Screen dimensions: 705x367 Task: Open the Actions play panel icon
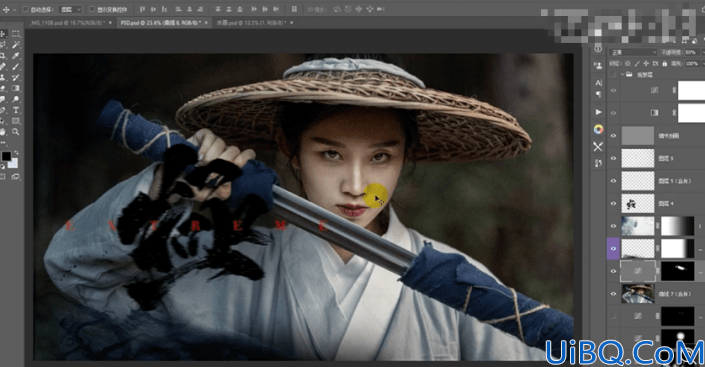pyautogui.click(x=598, y=112)
